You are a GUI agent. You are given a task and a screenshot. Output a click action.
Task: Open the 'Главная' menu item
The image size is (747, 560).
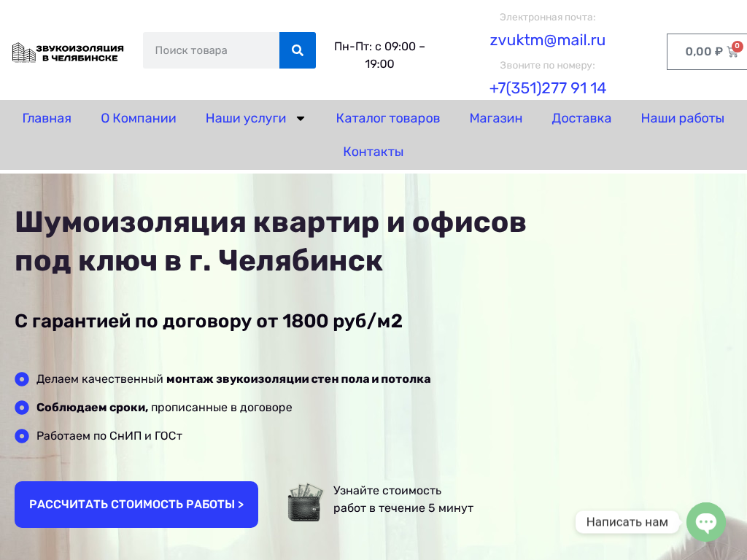tap(47, 118)
